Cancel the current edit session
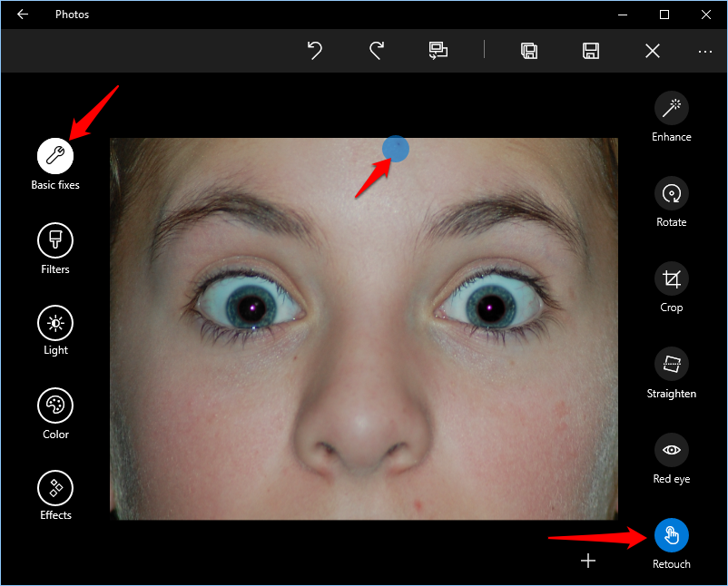Screen dimensions: 728x586 coord(653,51)
